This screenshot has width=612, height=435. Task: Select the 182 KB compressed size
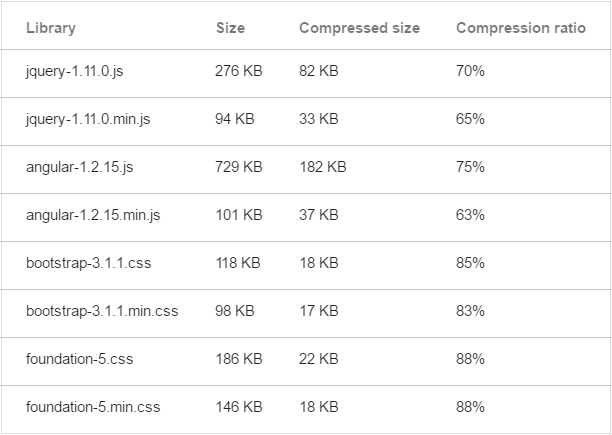pyautogui.click(x=322, y=167)
